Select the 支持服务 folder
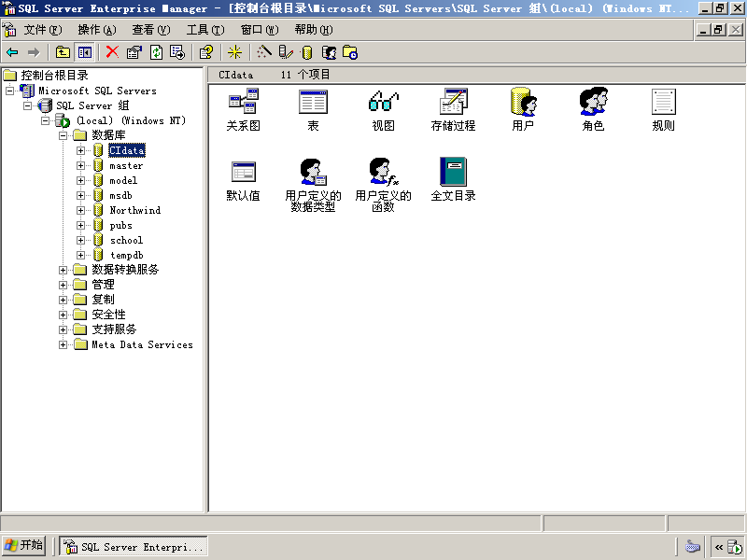 tap(114, 329)
